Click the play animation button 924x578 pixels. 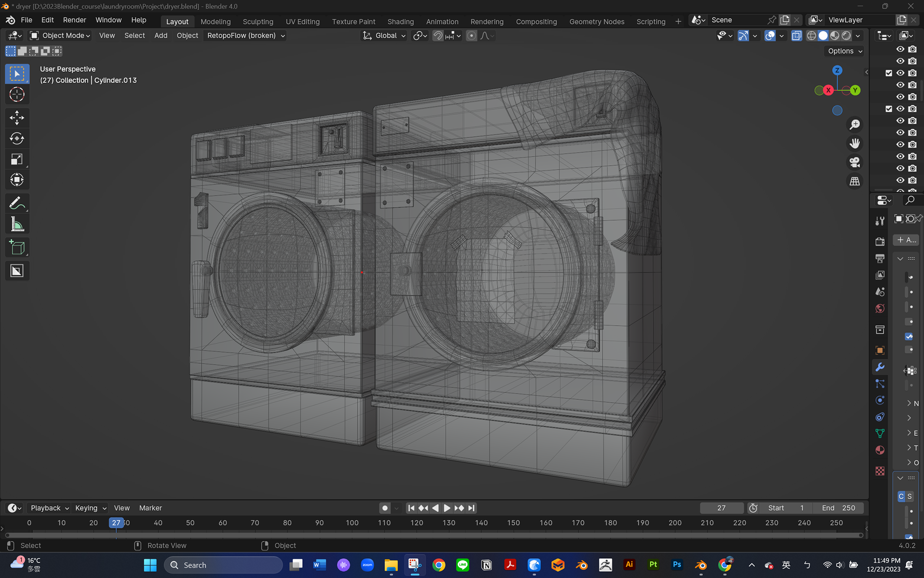[447, 508]
